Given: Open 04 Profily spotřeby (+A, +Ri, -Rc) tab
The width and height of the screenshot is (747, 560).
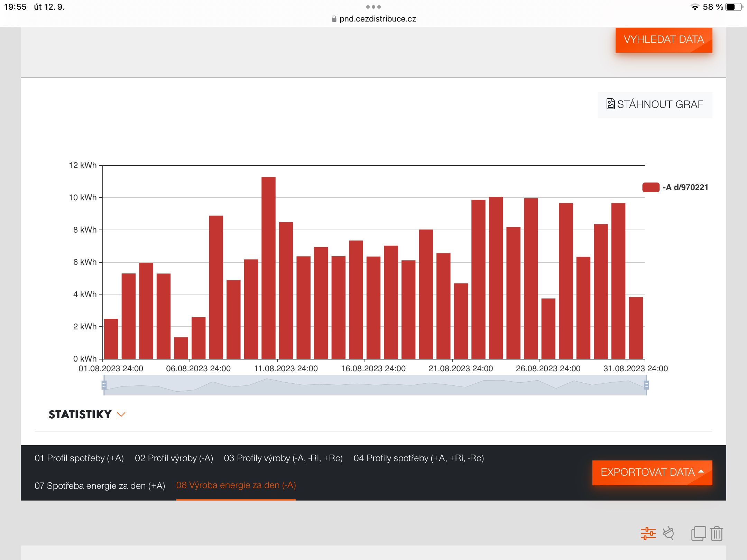Looking at the screenshot, I should pyautogui.click(x=419, y=458).
